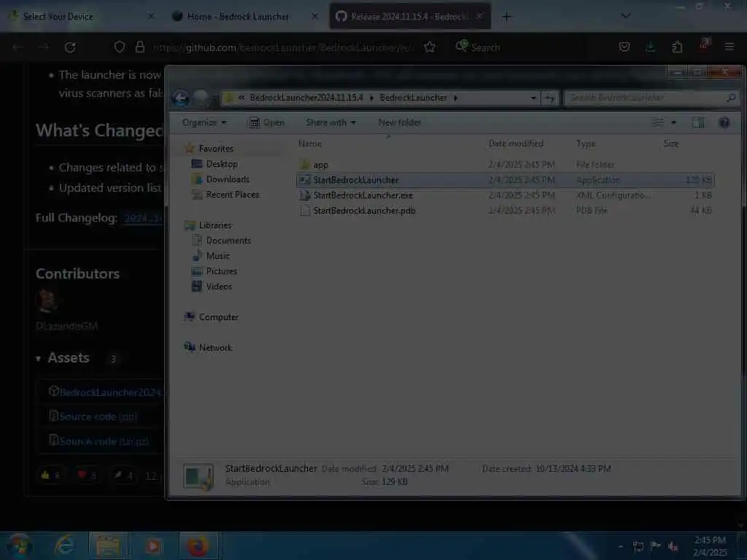
Task: Expand the address bar history dropdown
Action: 533,98
